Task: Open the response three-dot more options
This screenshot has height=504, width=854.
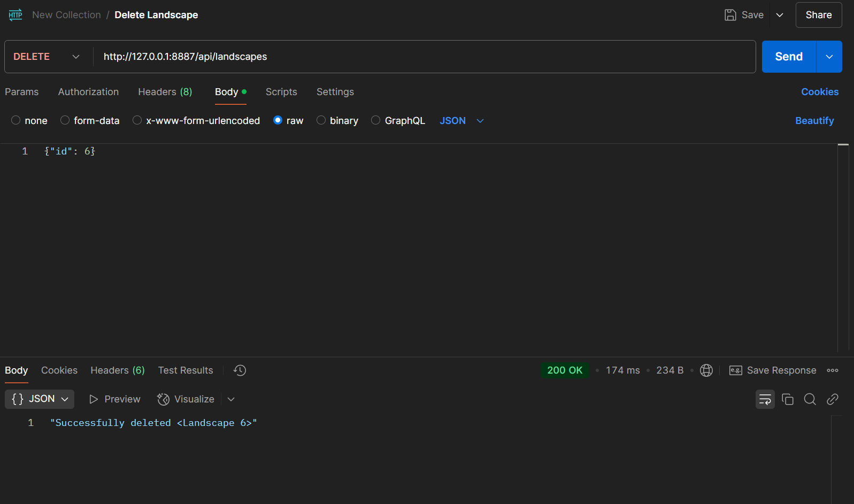Action: point(833,370)
